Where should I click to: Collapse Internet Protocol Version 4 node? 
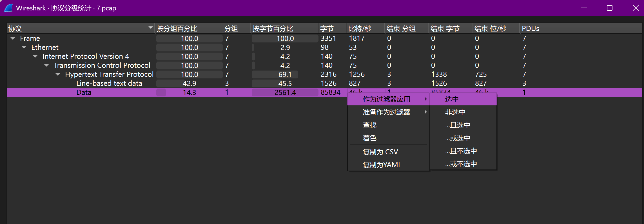[x=35, y=56]
